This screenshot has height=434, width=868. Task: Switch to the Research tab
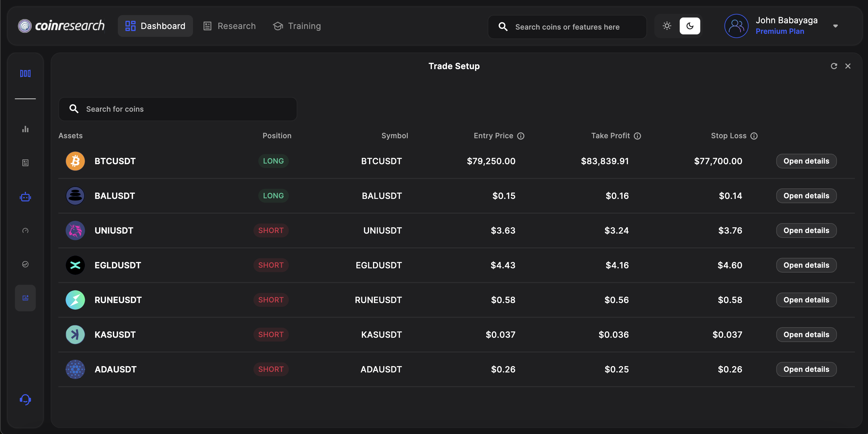click(230, 26)
